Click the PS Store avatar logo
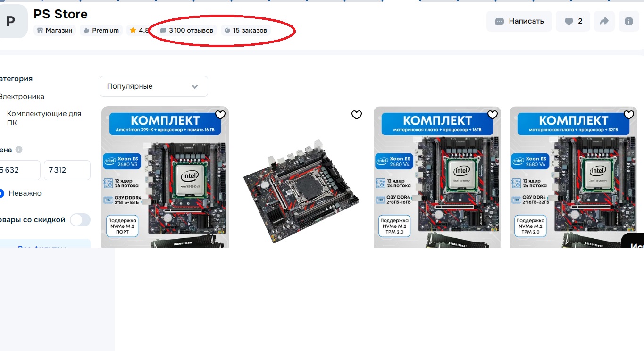Screen dimensions: 644x351 pyautogui.click(x=10, y=21)
